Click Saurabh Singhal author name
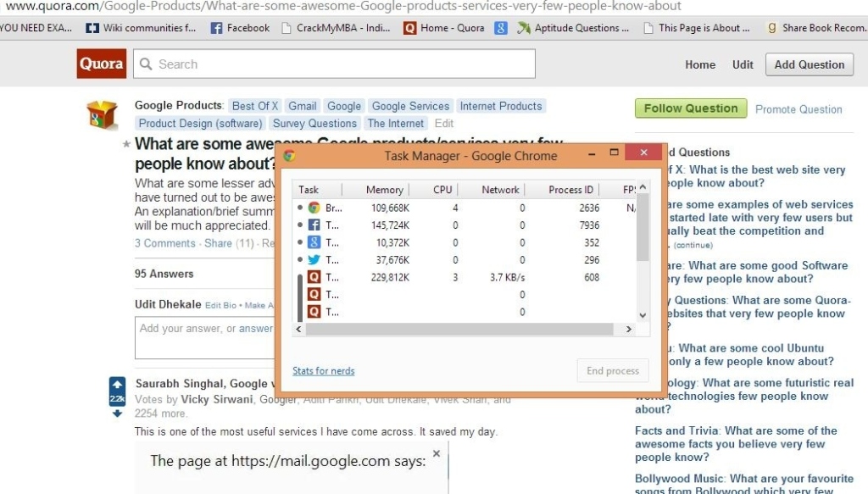868x494 pixels. (x=180, y=383)
